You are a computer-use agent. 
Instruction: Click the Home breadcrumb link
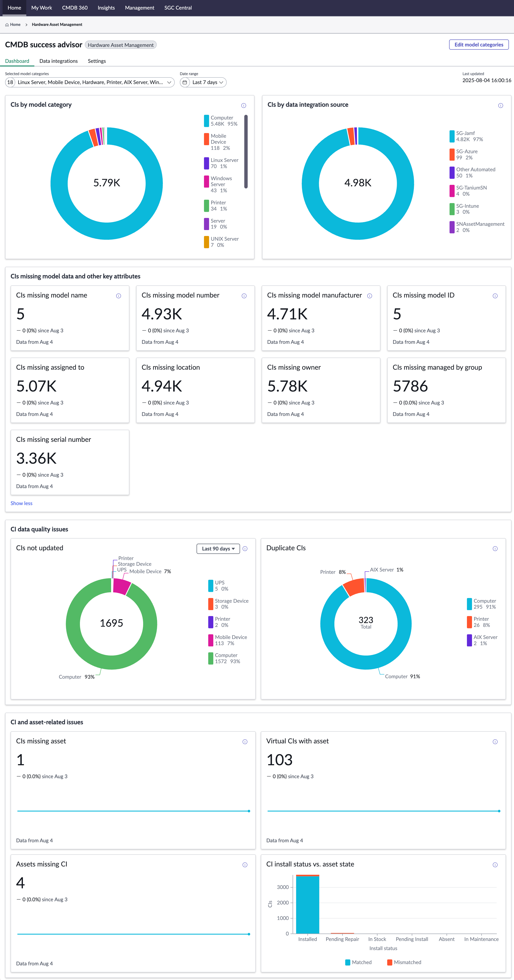pos(15,25)
